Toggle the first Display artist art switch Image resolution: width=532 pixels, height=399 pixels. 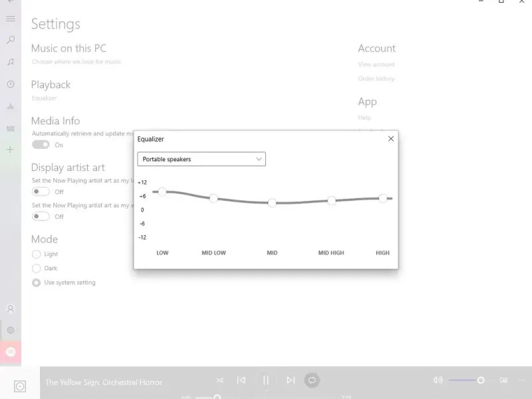coord(41,192)
